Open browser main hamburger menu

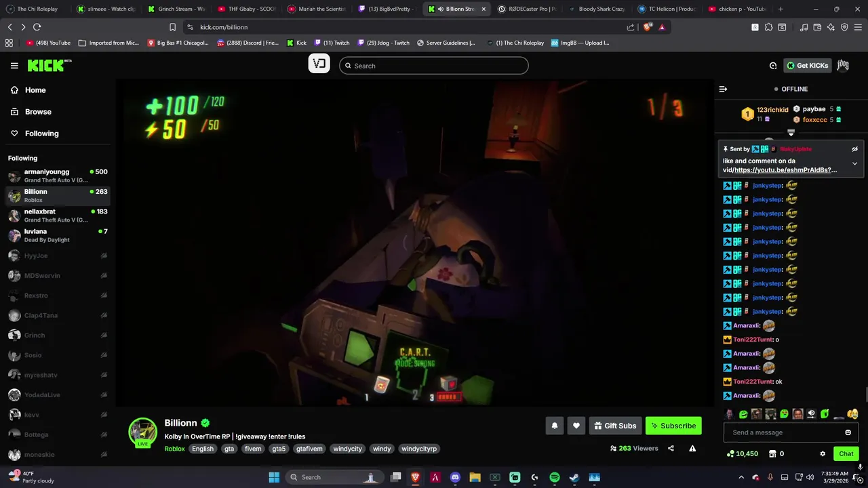pyautogui.click(x=859, y=27)
